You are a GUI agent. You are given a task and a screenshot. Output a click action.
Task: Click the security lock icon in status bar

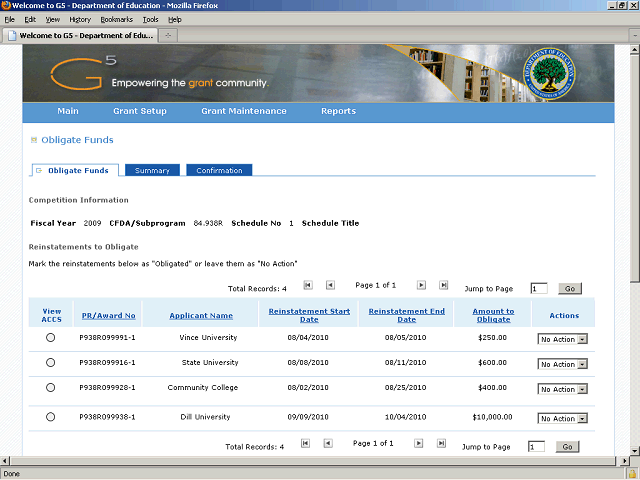632,473
